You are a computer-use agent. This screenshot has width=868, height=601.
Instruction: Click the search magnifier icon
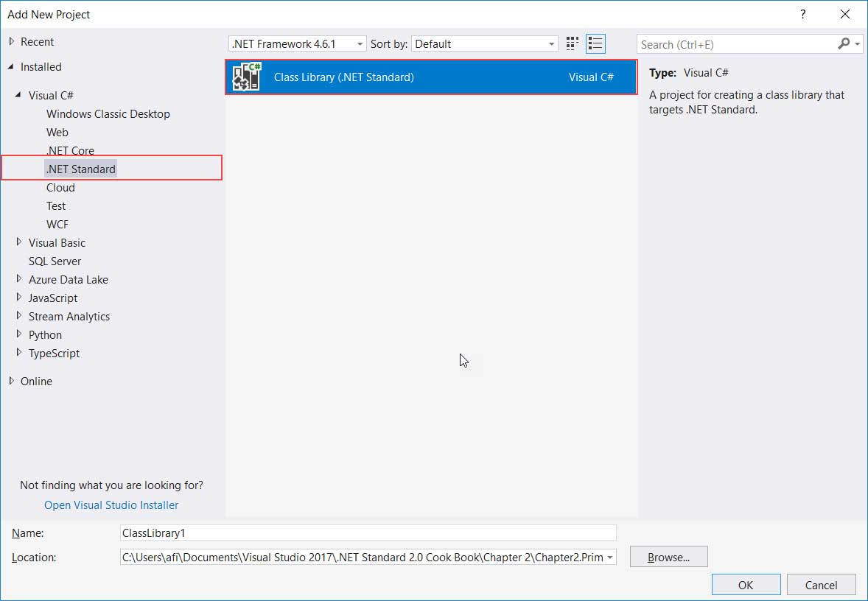click(x=844, y=43)
